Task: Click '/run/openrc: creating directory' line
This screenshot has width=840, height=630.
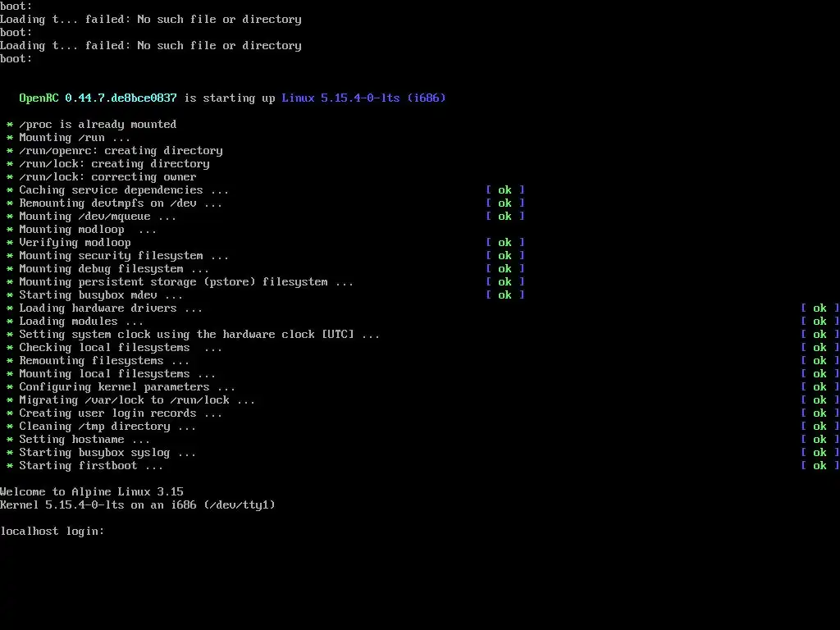Action: (x=121, y=151)
